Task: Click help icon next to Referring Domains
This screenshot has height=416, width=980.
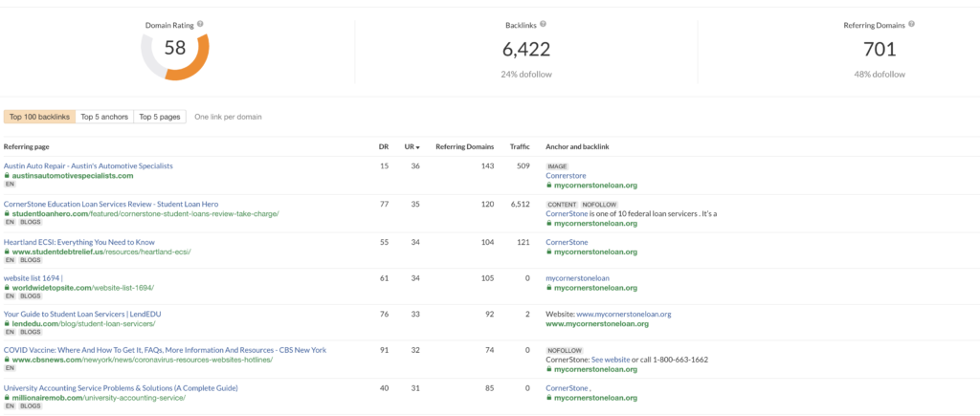Action: tap(912, 24)
